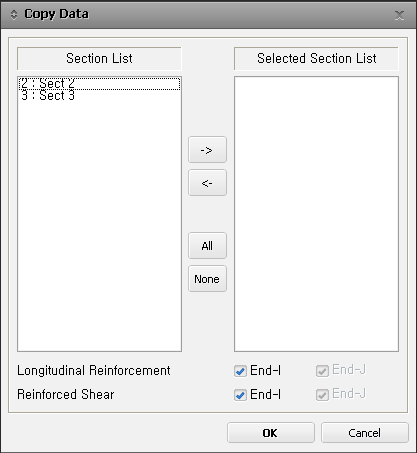Click the Section List header
This screenshot has width=417, height=453.
point(99,59)
